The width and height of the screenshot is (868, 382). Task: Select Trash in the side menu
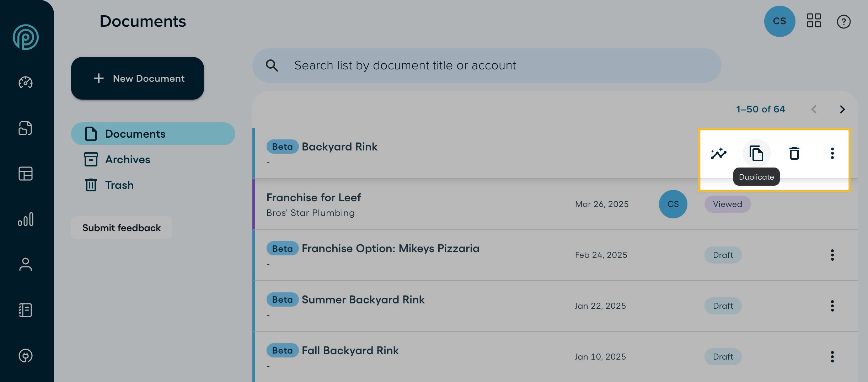[x=109, y=185]
